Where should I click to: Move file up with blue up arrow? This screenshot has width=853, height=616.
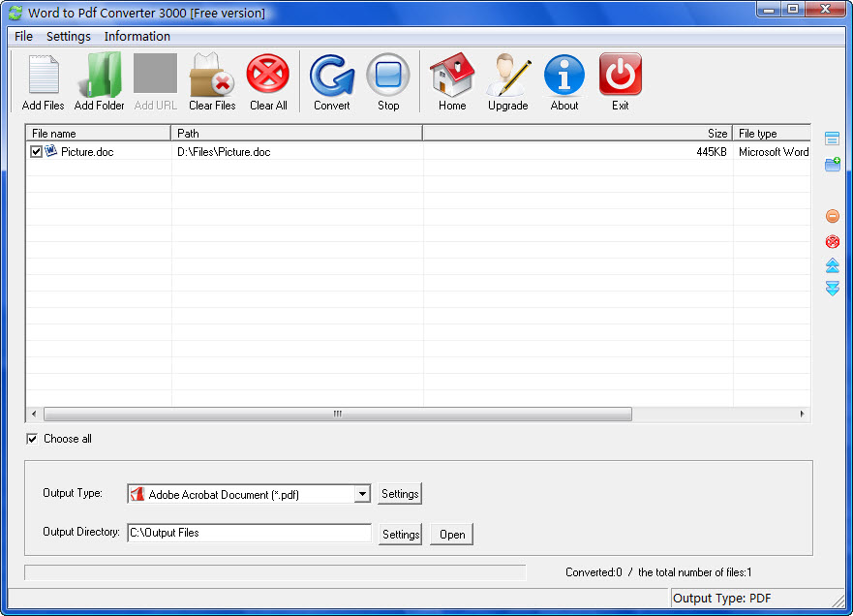point(833,265)
